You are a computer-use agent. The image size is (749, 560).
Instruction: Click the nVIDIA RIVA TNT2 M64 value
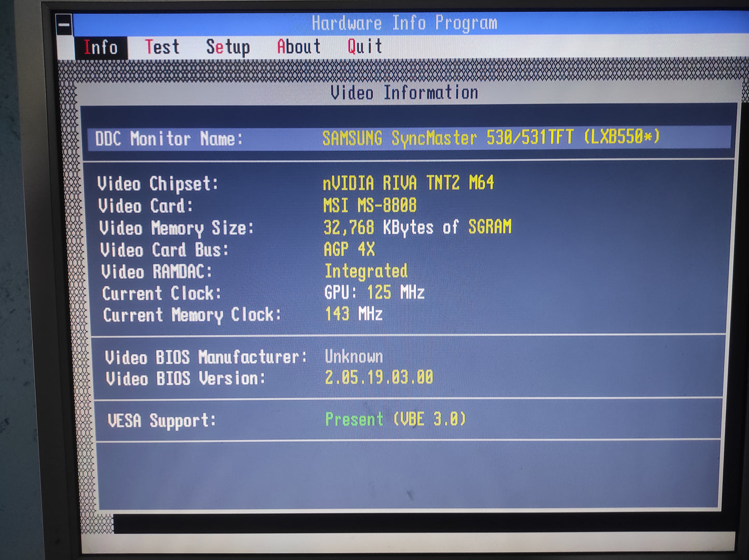[408, 183]
